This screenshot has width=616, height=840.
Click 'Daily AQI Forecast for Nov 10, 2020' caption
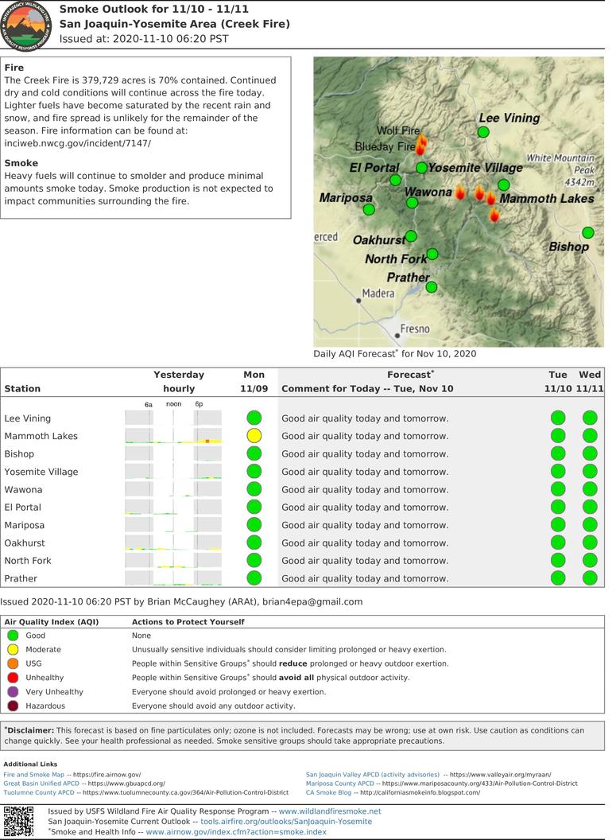[394, 353]
